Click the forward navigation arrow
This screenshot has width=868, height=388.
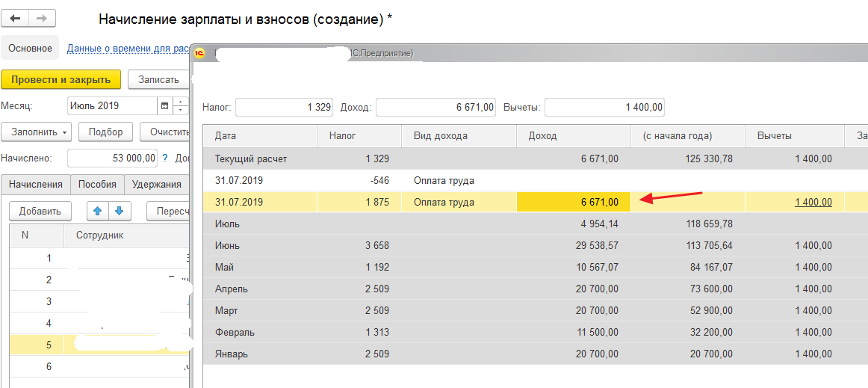coord(42,18)
